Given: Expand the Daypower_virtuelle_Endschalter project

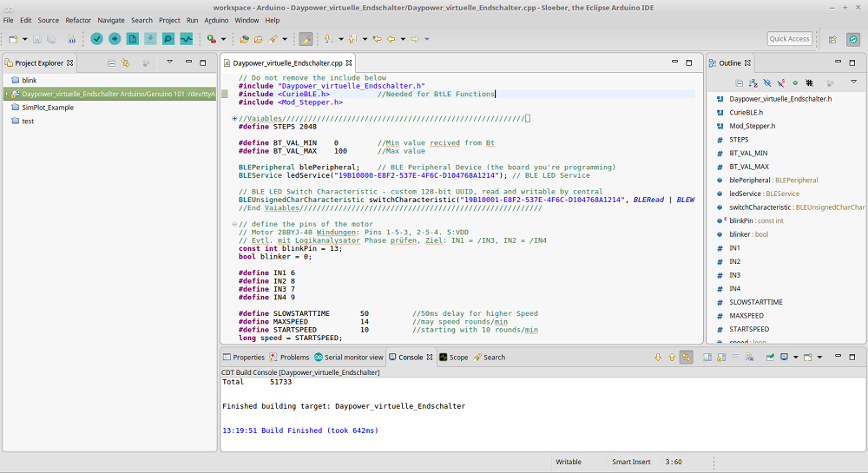Looking at the screenshot, I should pyautogui.click(x=7, y=94).
